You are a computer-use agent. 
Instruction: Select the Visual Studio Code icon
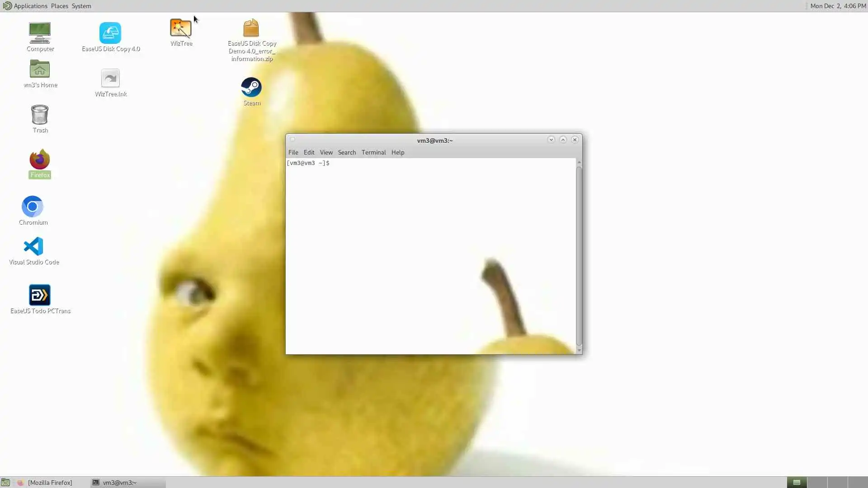[33, 247]
